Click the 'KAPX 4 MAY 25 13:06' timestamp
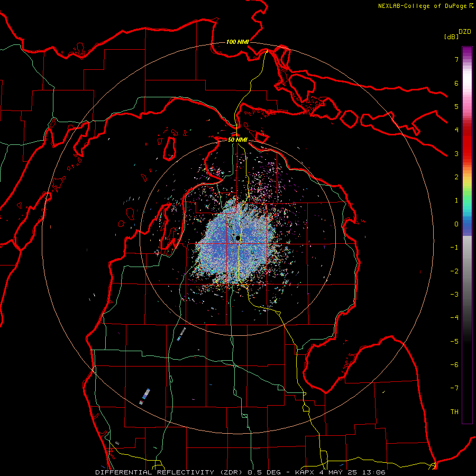Viewport: 476px width, 476px height. coord(340,472)
